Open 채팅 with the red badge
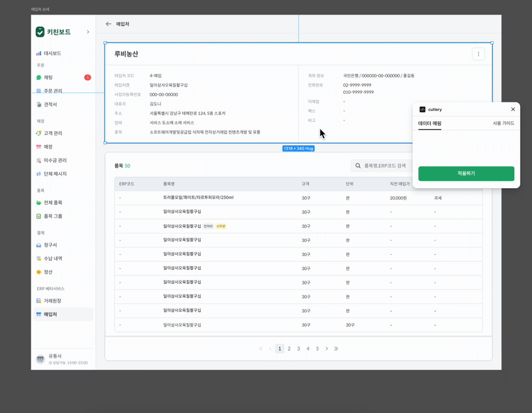Screen dimensions: 532x413 pyautogui.click(x=63, y=77)
